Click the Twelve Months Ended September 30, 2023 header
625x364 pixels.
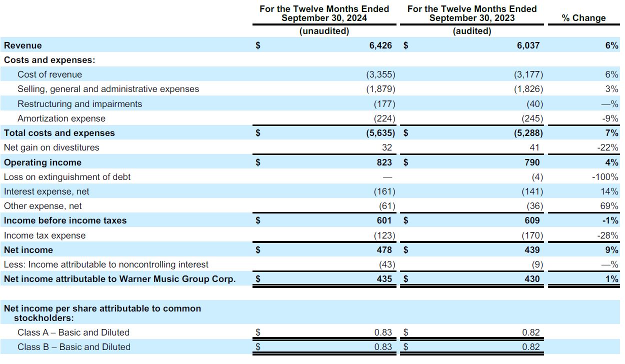pyautogui.click(x=472, y=13)
